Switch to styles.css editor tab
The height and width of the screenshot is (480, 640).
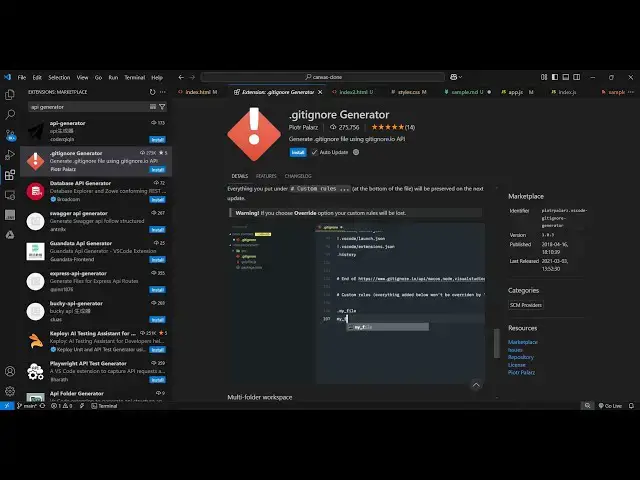[x=409, y=92]
